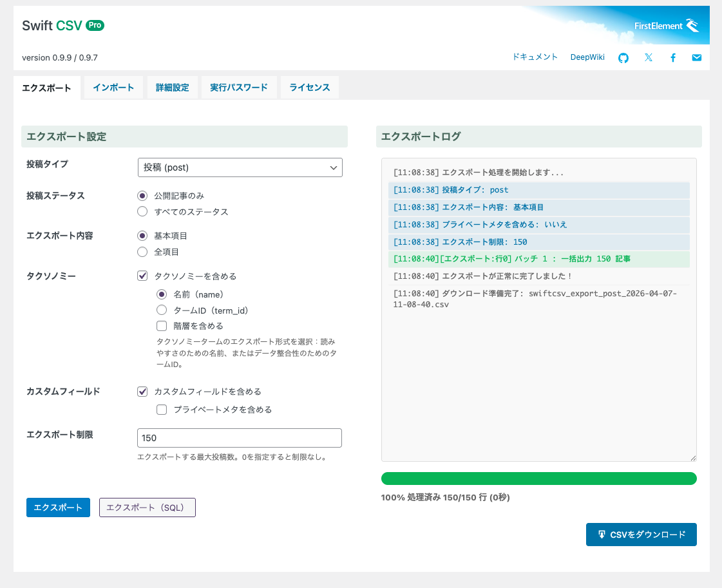Check プライベートメタを含める option
Image resolution: width=722 pixels, height=588 pixels.
(162, 410)
